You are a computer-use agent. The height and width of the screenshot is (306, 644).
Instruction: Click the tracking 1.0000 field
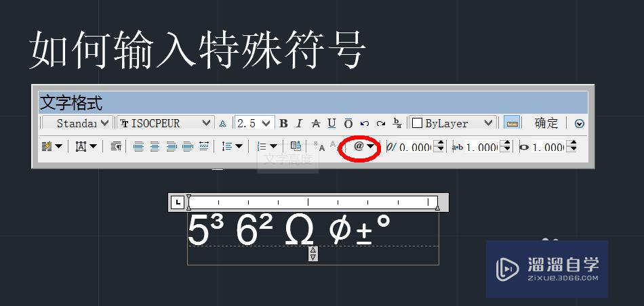coord(481,146)
